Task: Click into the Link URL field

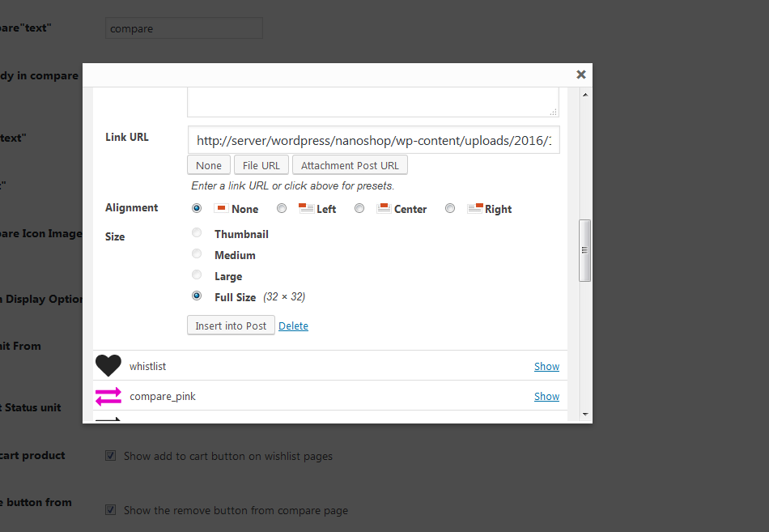Action: coord(373,140)
